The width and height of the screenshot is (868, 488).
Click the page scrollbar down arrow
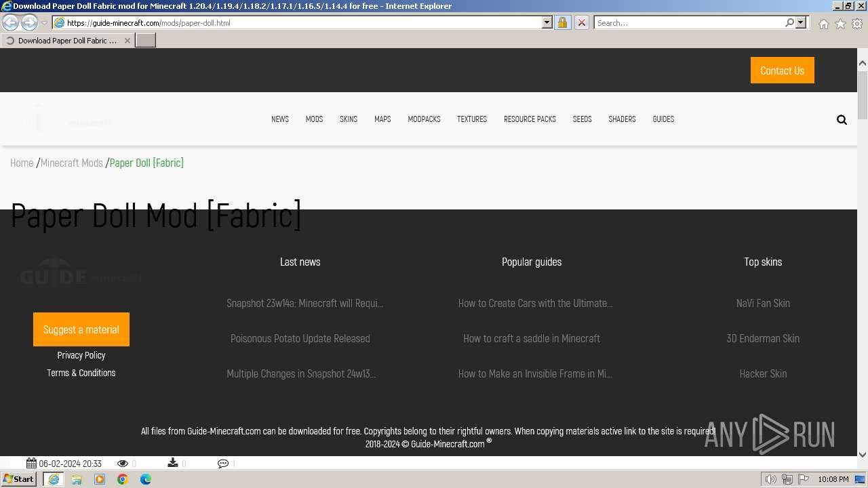(863, 454)
